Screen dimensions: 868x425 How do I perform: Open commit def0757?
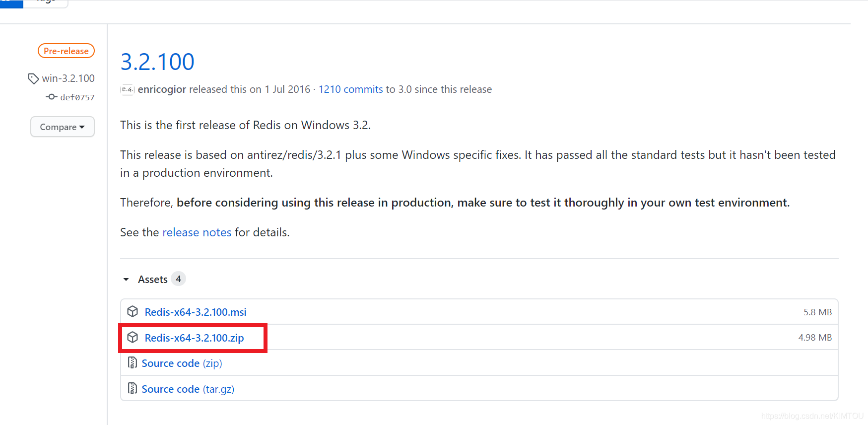[x=77, y=97]
